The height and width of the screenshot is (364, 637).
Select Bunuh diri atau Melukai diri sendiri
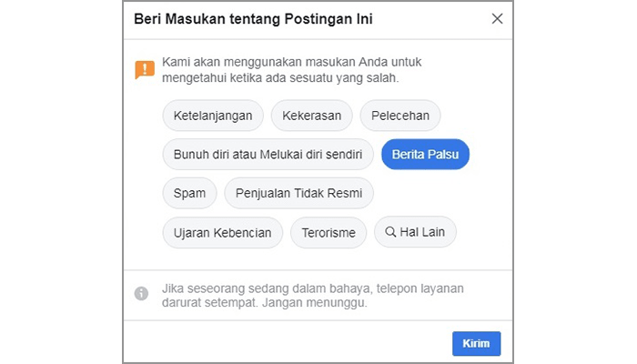pyautogui.click(x=268, y=155)
